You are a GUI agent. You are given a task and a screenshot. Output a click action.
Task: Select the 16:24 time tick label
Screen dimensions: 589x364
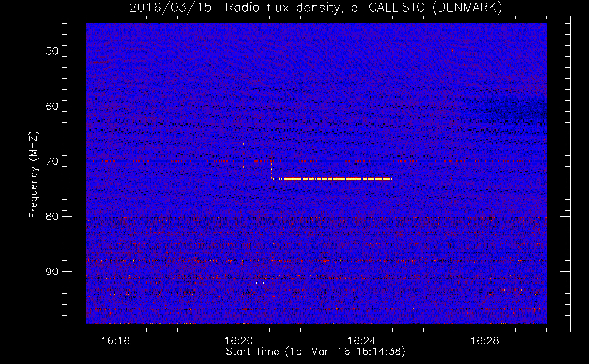click(362, 341)
